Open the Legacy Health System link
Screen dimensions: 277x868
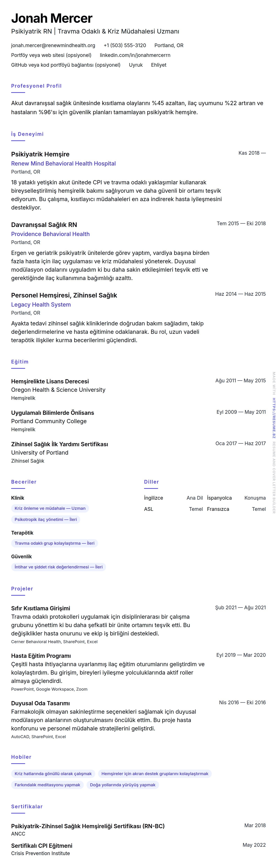pyautogui.click(x=41, y=305)
